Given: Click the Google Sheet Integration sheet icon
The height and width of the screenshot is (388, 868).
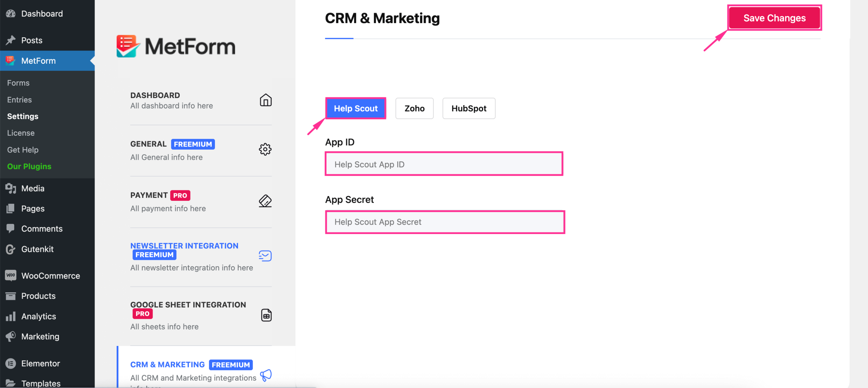Looking at the screenshot, I should [x=266, y=315].
